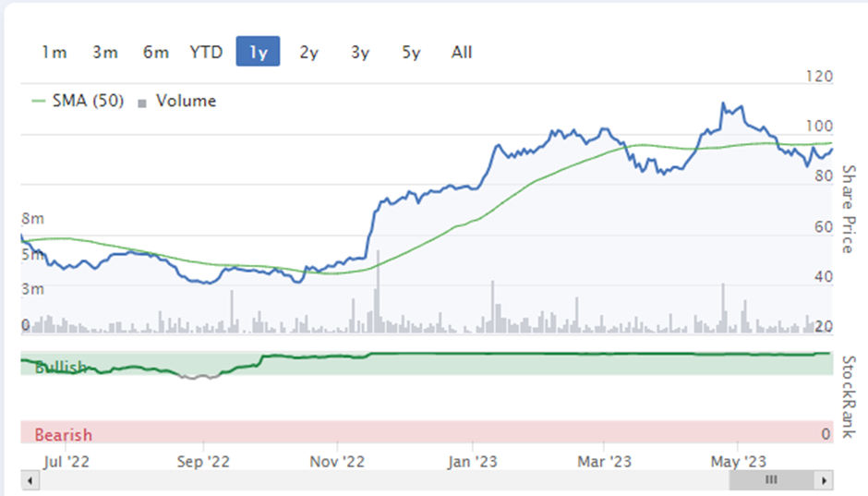This screenshot has height=496, width=868.
Task: Click the 100 price axis value
Action: 819,127
